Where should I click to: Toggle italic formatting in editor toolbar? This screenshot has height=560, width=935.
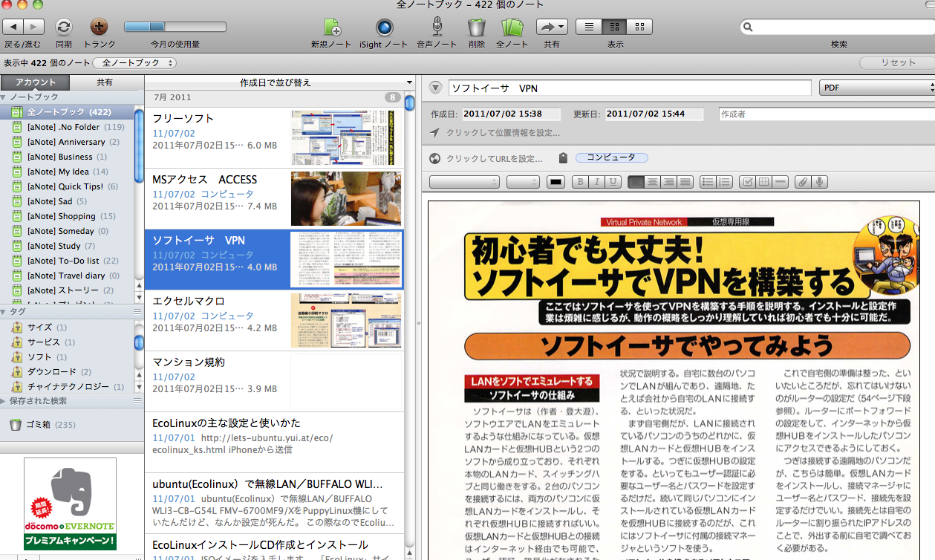click(596, 182)
